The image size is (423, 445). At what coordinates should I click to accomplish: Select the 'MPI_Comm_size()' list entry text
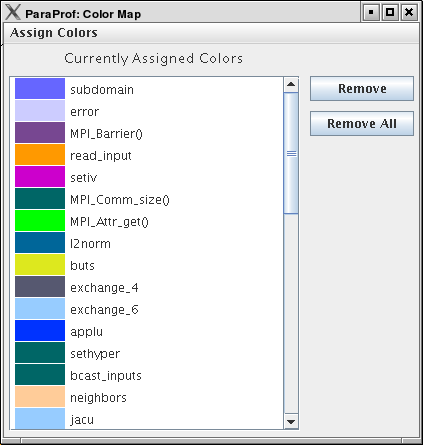pyautogui.click(x=120, y=200)
